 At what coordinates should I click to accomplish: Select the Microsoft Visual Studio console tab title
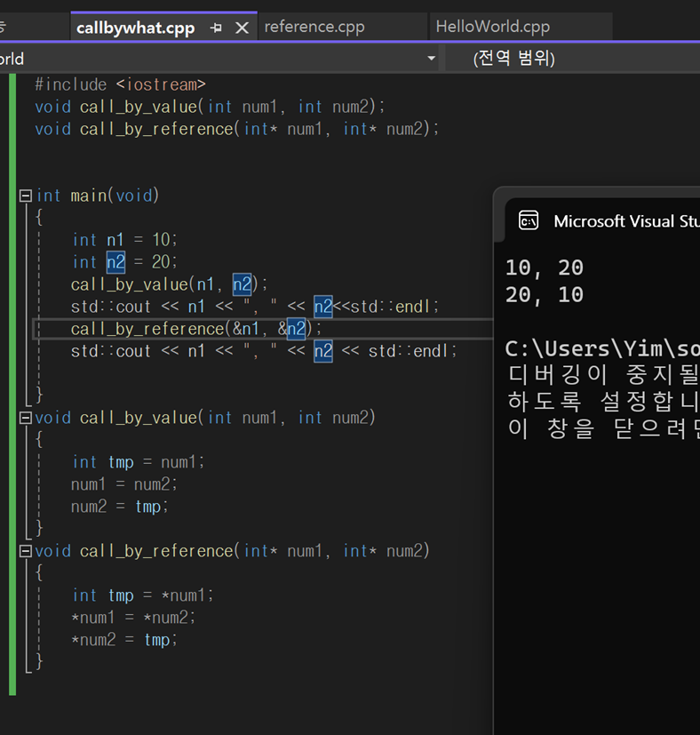626,221
